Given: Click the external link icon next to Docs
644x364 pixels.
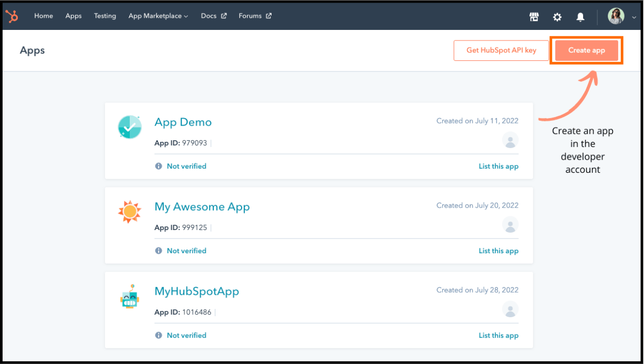Looking at the screenshot, I should click(224, 15).
